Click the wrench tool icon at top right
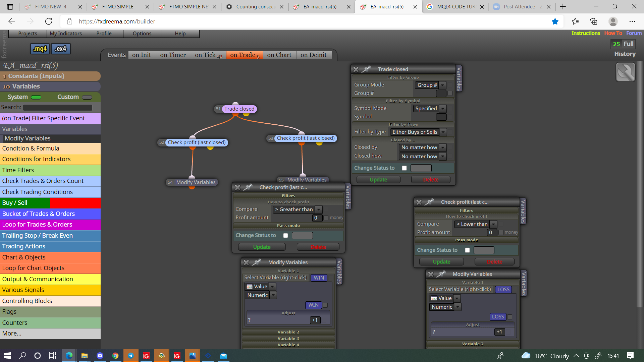 [625, 72]
